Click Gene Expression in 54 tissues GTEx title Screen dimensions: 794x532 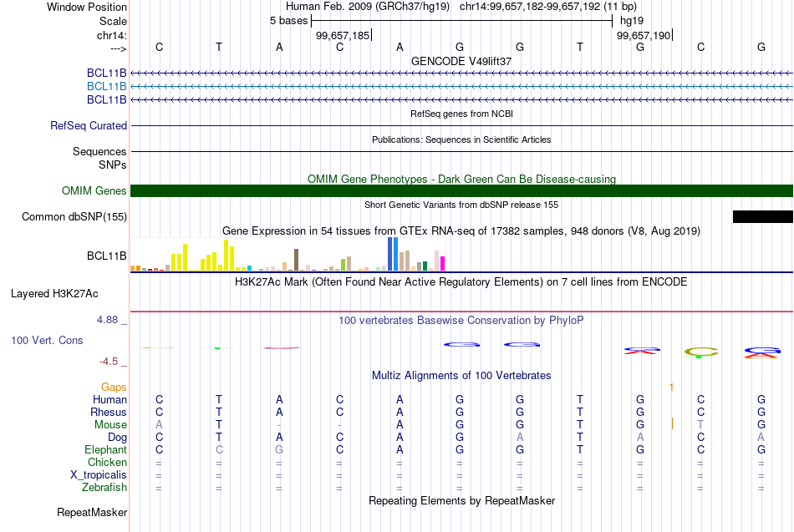point(461,231)
